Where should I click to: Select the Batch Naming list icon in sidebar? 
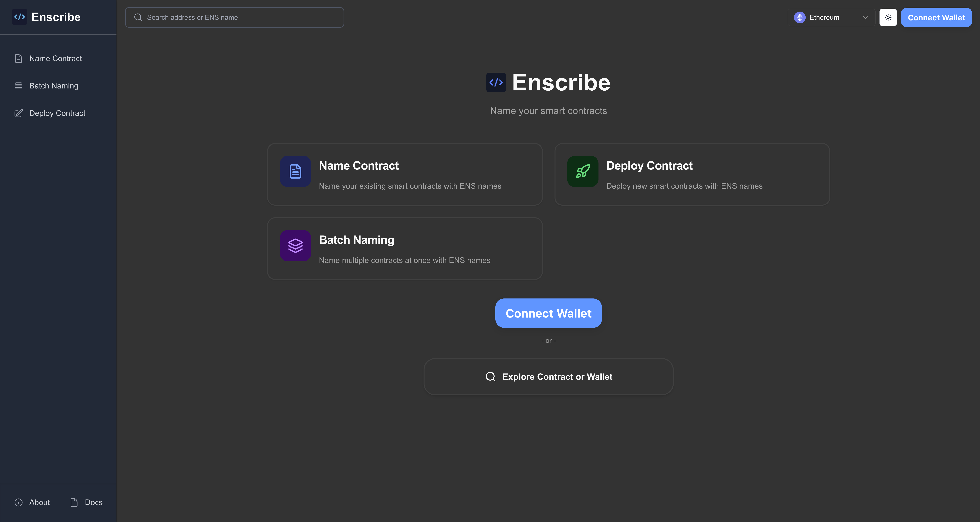coord(19,86)
